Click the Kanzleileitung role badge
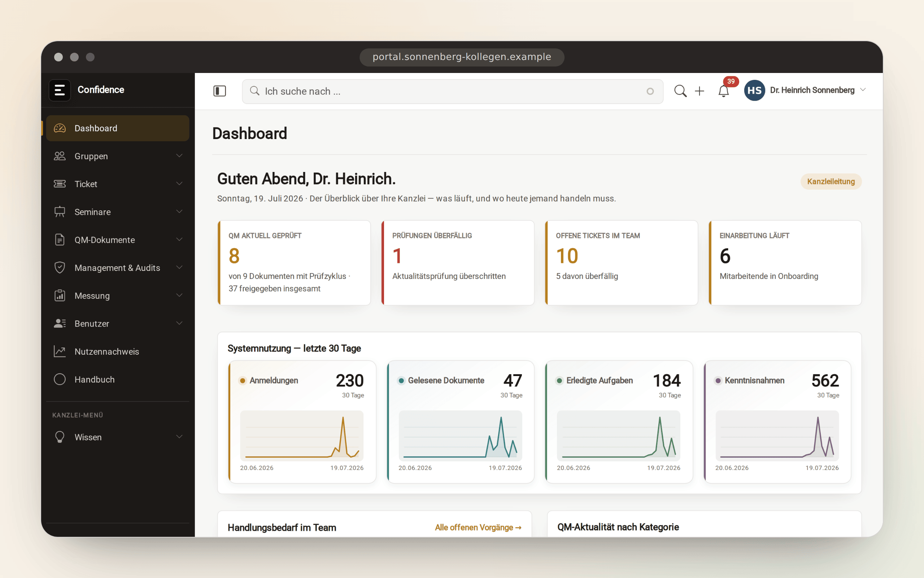 (831, 182)
